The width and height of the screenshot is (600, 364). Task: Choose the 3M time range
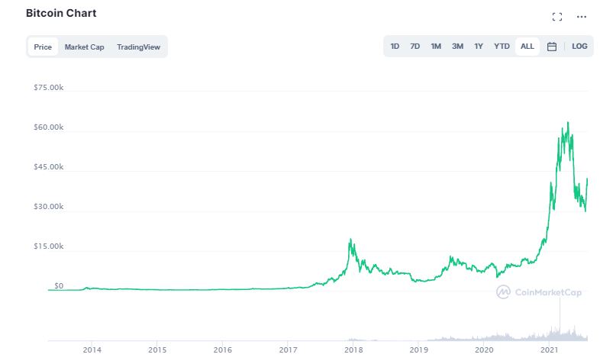[457, 47]
